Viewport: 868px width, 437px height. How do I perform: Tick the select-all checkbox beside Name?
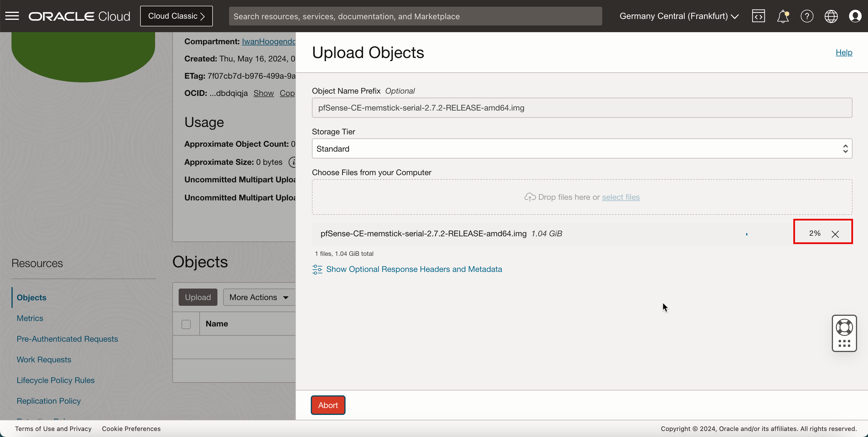click(x=186, y=324)
